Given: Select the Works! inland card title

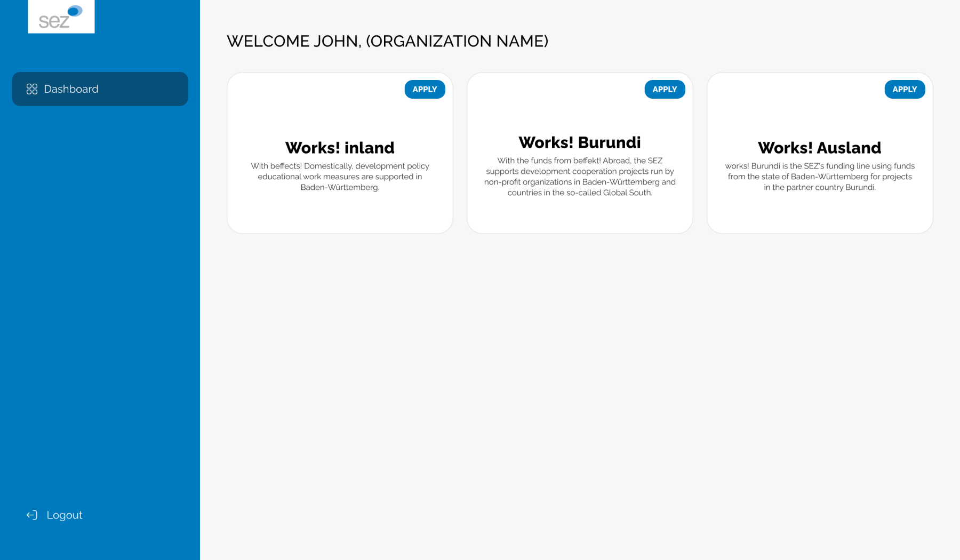Looking at the screenshot, I should coord(340,148).
